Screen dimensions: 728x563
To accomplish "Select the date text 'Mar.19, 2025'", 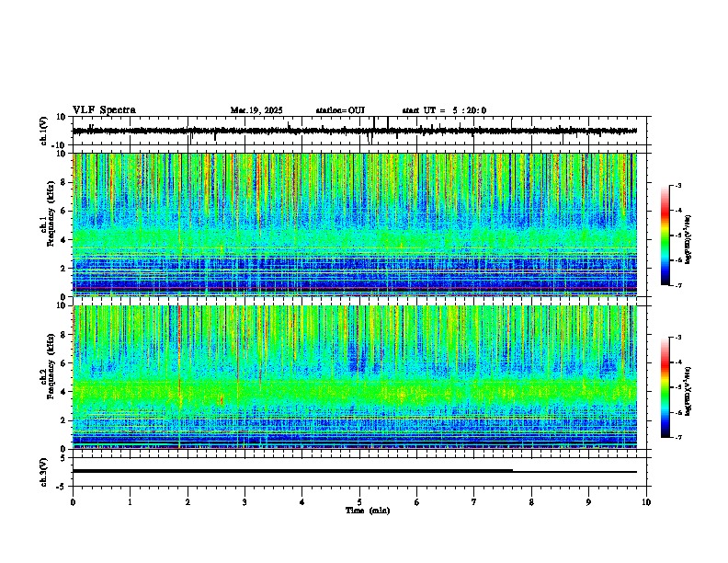I will tap(256, 110).
